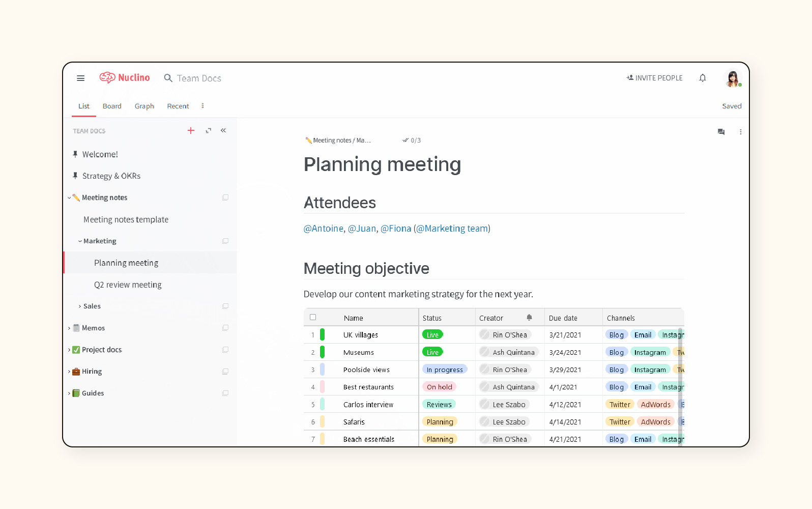Click the tasks 0/3 checkmark indicator
812x509 pixels.
(412, 140)
